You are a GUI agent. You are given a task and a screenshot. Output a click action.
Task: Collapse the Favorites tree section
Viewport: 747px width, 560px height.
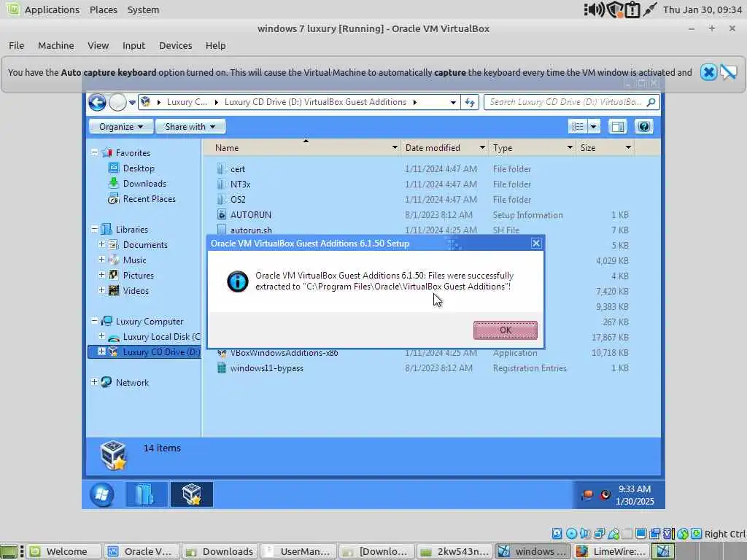(94, 152)
